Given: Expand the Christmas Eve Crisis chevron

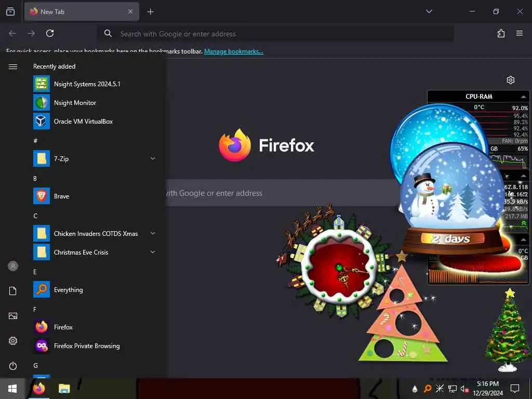Looking at the screenshot, I should click(153, 252).
